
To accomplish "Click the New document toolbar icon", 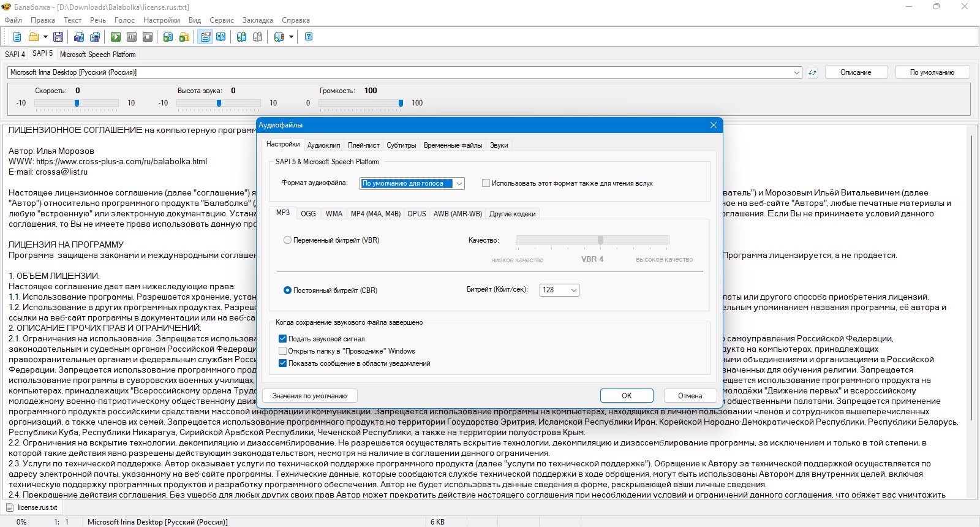I will (17, 37).
